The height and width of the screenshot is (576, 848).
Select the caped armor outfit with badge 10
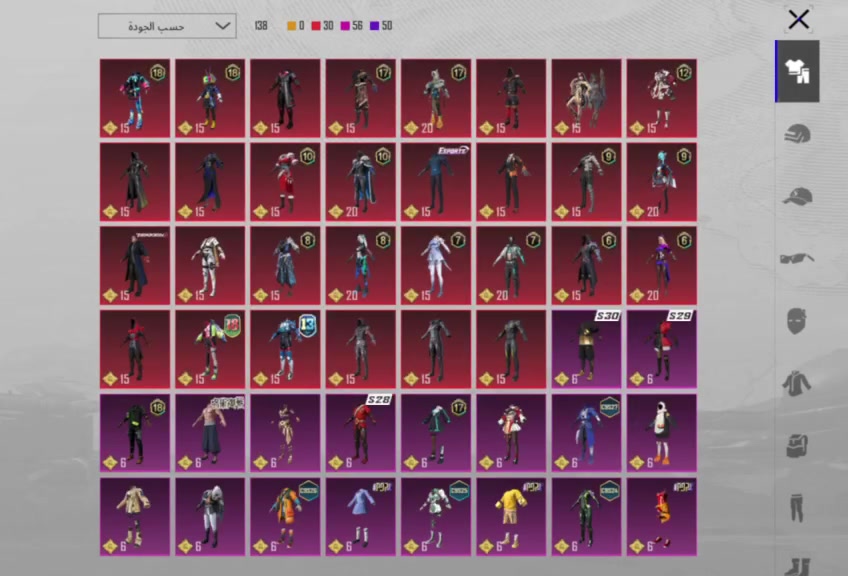click(361, 182)
